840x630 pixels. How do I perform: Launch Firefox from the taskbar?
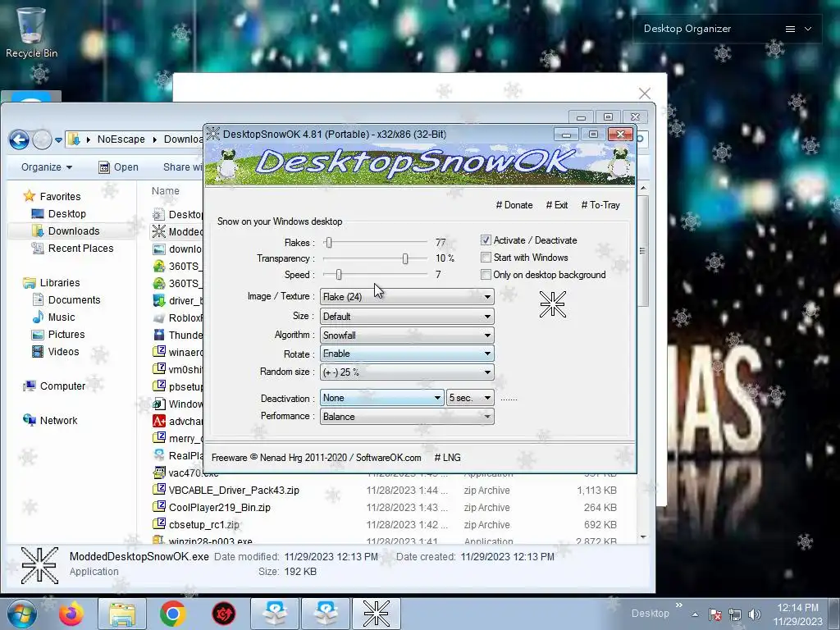(71, 614)
